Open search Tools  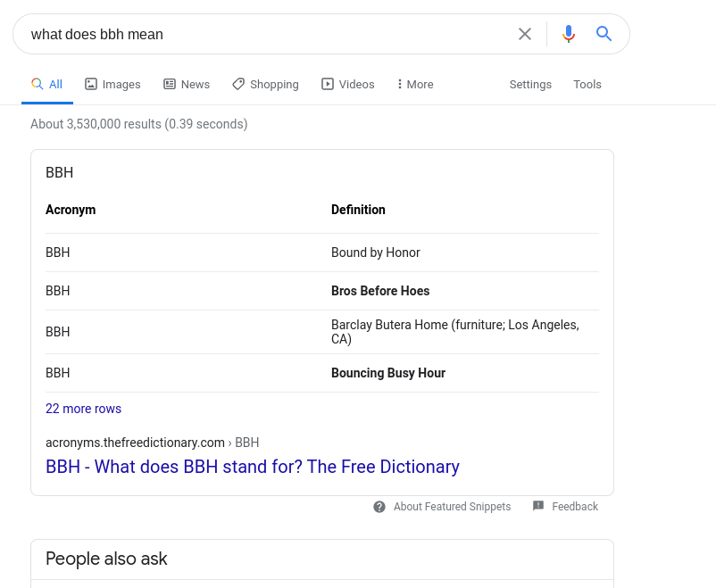click(587, 85)
